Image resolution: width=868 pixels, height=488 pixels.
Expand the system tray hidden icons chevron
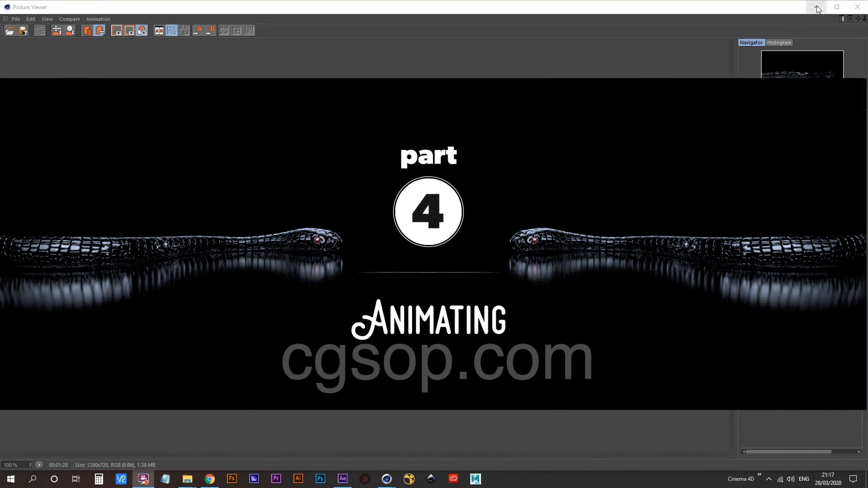pos(769,479)
